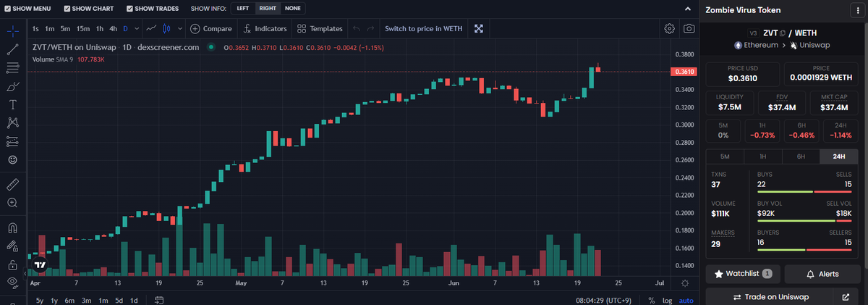Image resolution: width=868 pixels, height=305 pixels.
Task: Click the undo arrow
Action: click(x=356, y=28)
